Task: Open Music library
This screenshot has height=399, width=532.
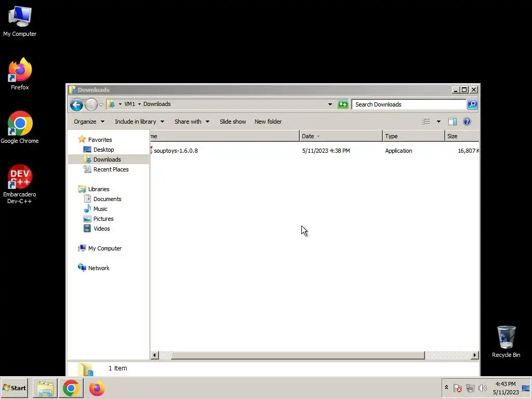Action: (100, 209)
